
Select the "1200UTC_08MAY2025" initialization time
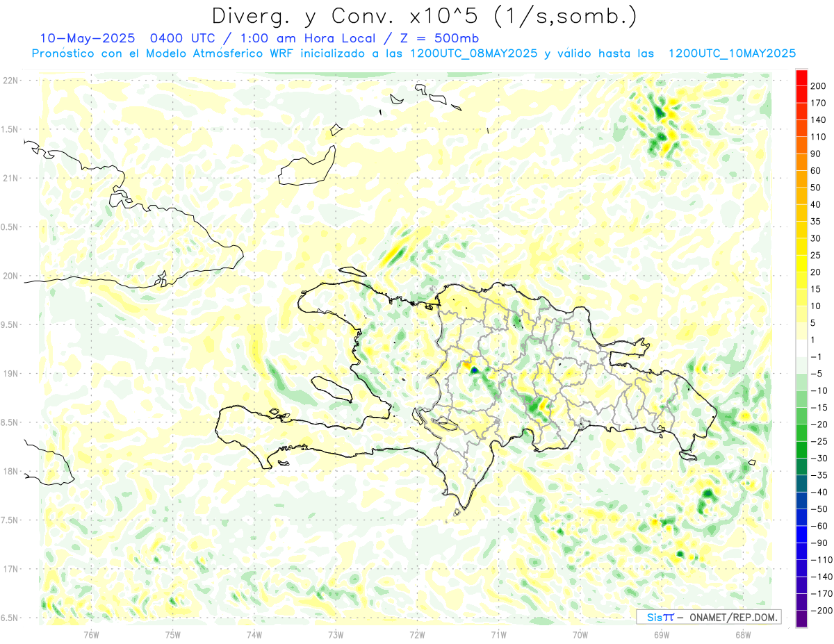(x=474, y=53)
